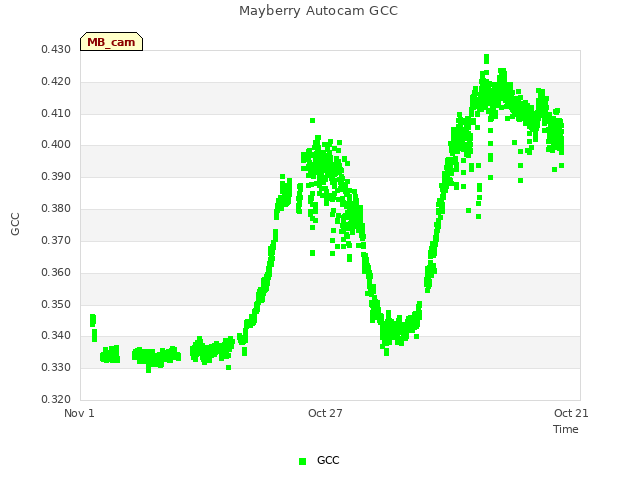This screenshot has width=640, height=480.
Task: Click the MB_cam annotation label
Action: (x=111, y=42)
